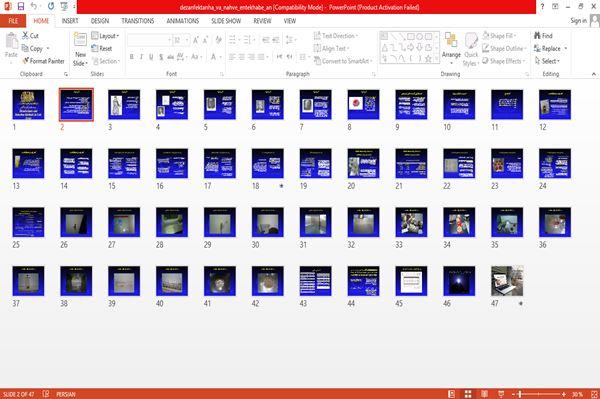Insert a New Slide

tap(80, 50)
